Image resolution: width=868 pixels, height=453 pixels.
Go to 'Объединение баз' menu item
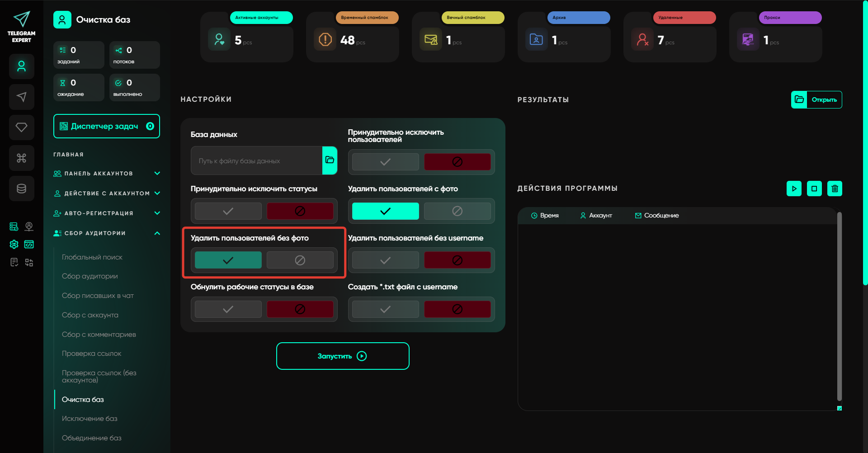pyautogui.click(x=92, y=438)
